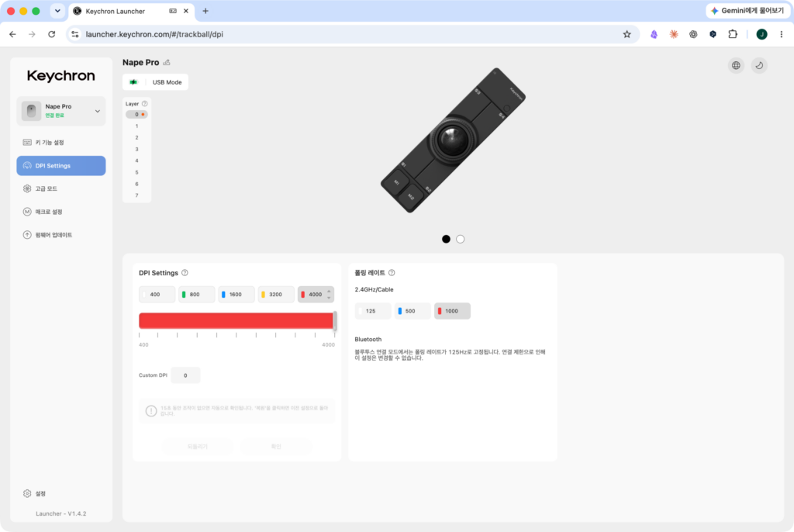Open 펌웨어 업데이트 in sidebar
794x532 pixels.
[61, 235]
